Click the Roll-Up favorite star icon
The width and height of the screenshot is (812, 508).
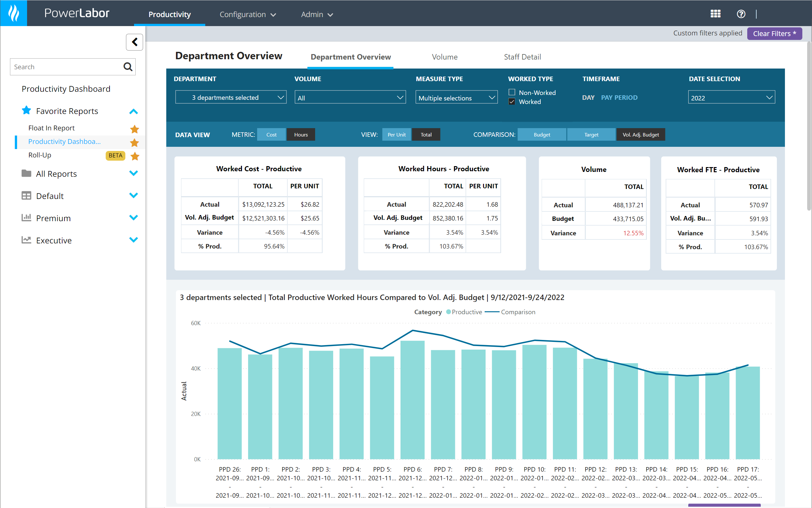tap(135, 156)
